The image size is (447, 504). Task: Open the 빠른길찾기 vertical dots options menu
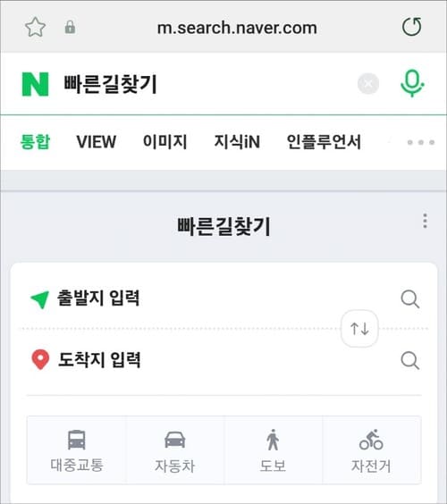[x=426, y=221]
